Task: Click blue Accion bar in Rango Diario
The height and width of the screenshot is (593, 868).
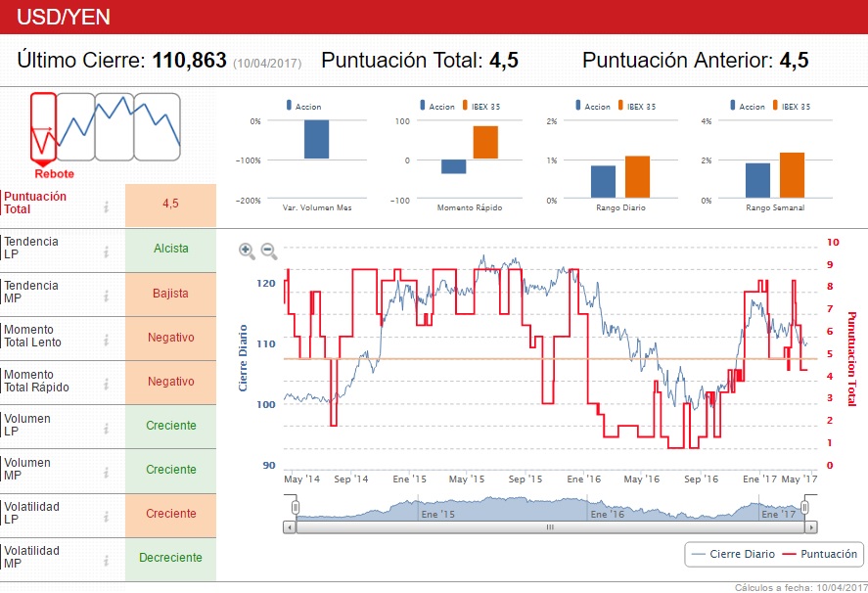Action: (604, 182)
